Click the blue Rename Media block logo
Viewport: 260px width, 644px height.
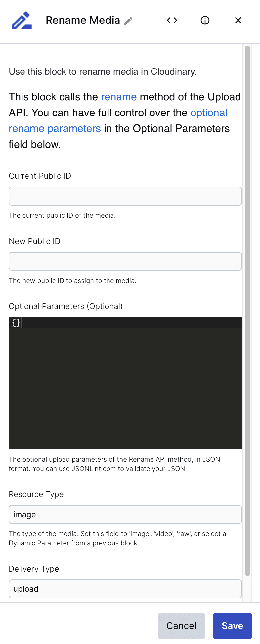point(22,21)
